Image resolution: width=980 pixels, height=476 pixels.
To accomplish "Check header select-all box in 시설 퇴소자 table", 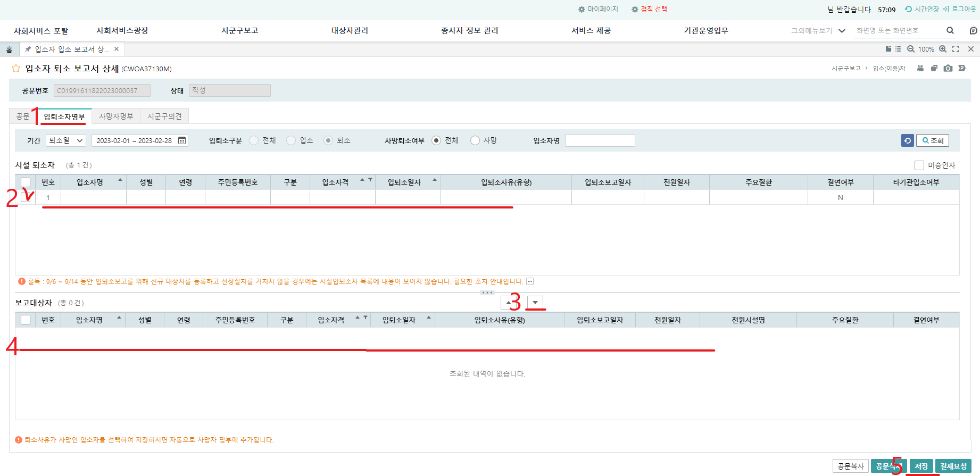I will pos(26,182).
